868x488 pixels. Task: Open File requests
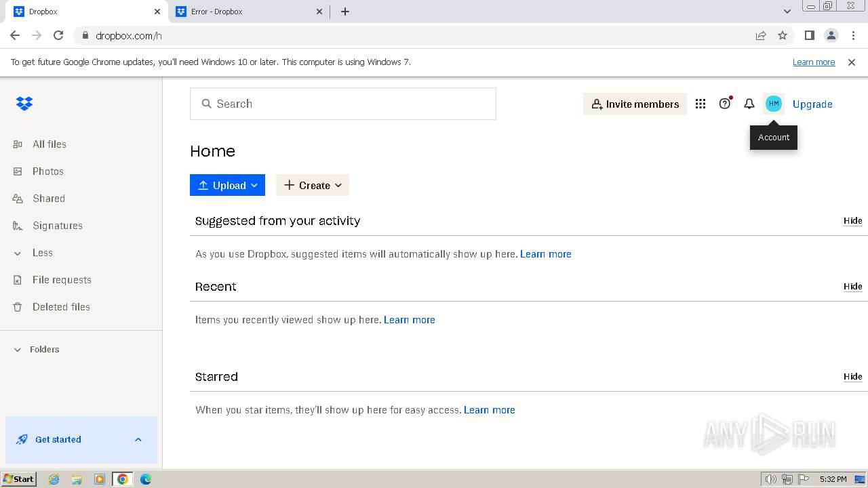(62, 280)
